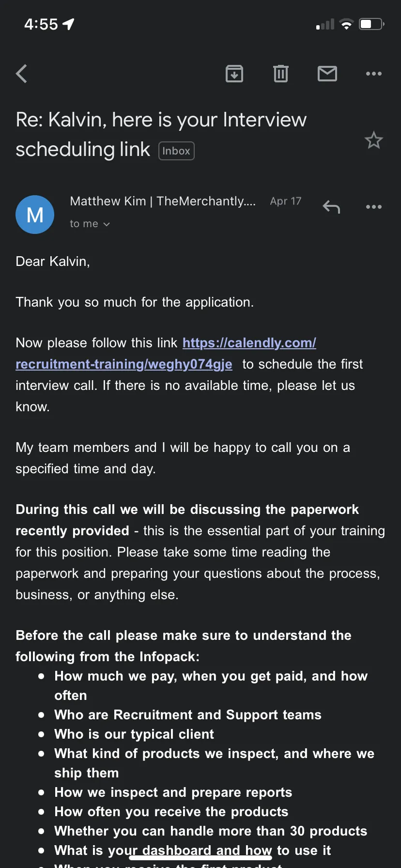Open the blue "M" sender avatar
Image resolution: width=401 pixels, height=868 pixels.
[x=35, y=215]
